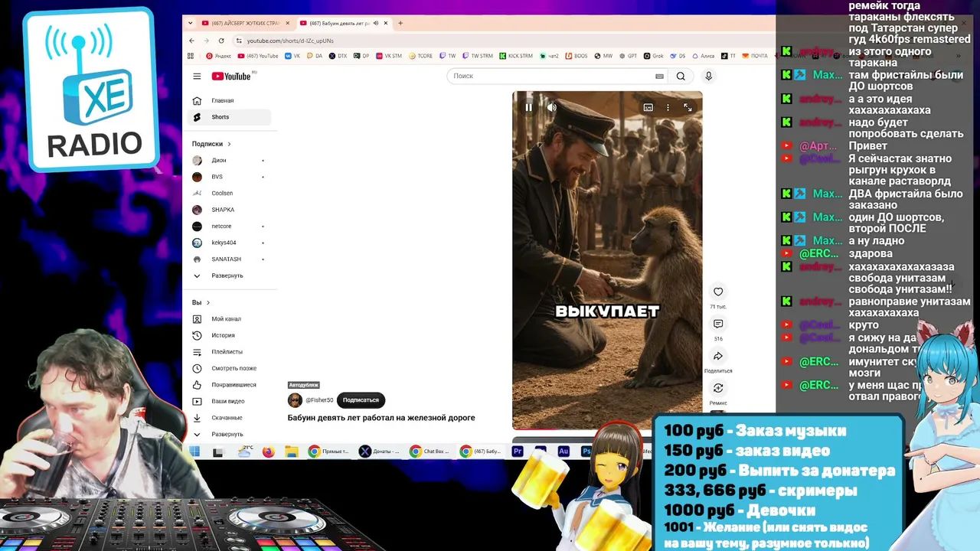The height and width of the screenshot is (551, 980).
Task: Click the search magnifier button
Action: click(681, 76)
